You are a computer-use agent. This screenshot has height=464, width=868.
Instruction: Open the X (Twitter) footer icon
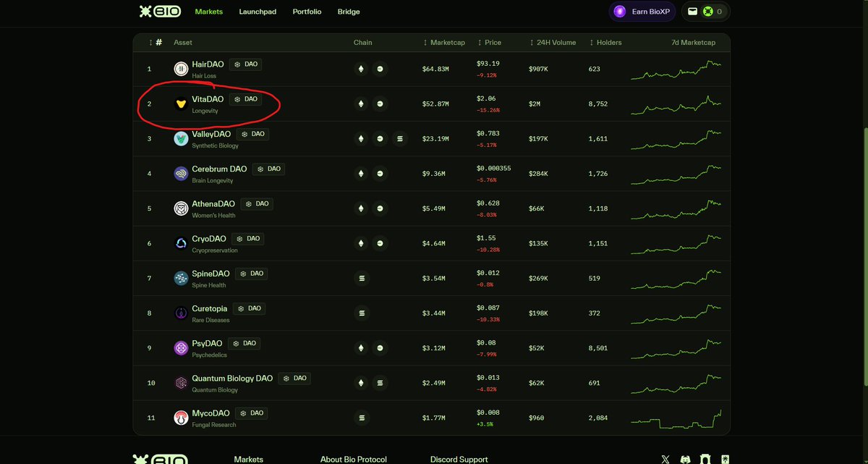point(665,459)
